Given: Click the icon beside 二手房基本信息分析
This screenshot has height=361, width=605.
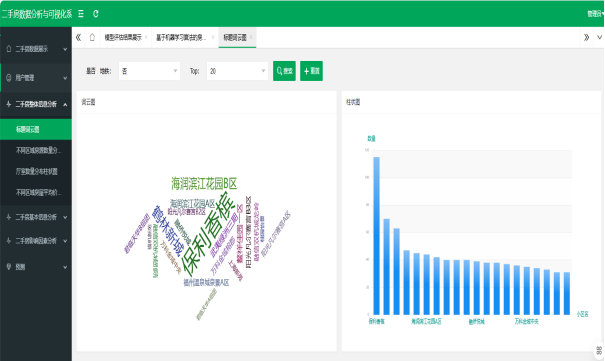Looking at the screenshot, I should (8, 217).
